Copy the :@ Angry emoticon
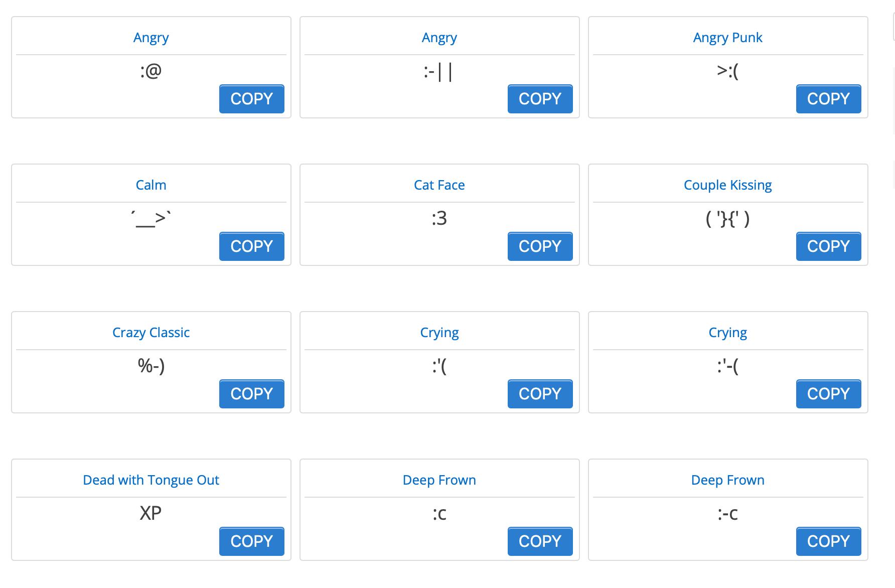 point(251,99)
